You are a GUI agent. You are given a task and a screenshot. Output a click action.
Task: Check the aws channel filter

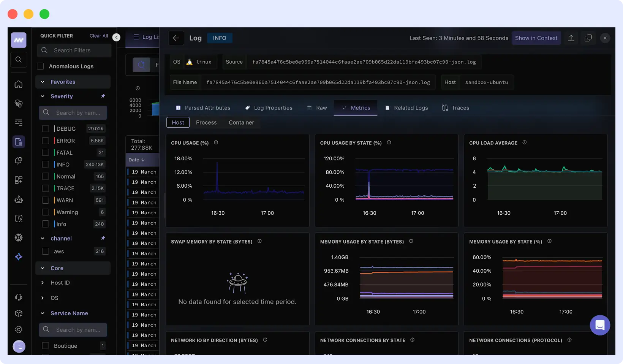[45, 251]
